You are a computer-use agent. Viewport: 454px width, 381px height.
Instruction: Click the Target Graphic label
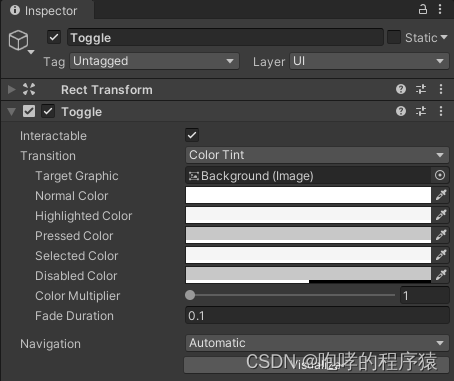[x=77, y=176]
